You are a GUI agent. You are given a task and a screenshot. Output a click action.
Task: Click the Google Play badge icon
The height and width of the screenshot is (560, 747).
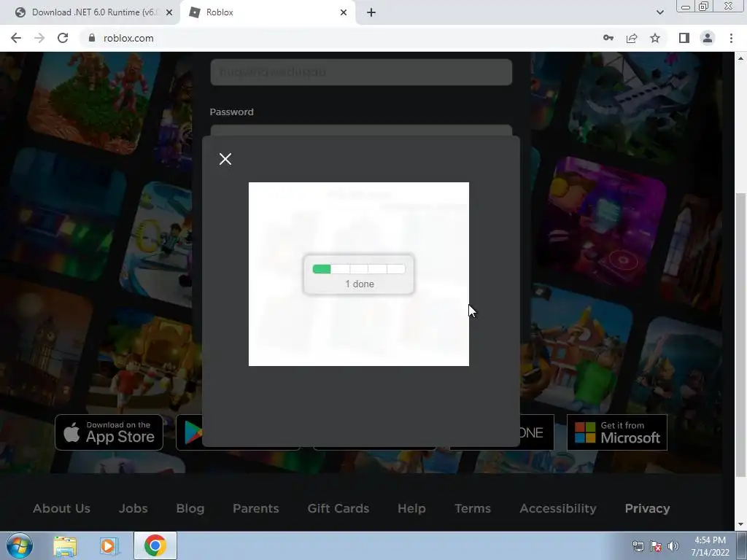(193, 432)
